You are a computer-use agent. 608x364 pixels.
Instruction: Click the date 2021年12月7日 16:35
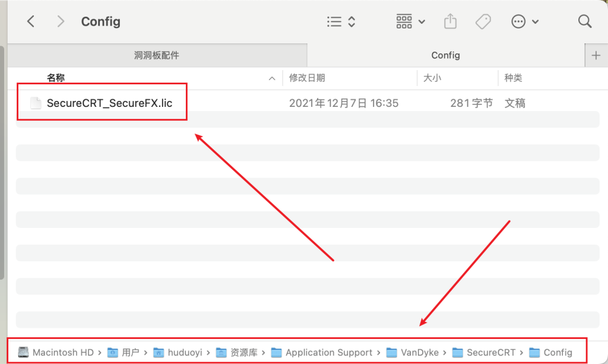click(344, 103)
